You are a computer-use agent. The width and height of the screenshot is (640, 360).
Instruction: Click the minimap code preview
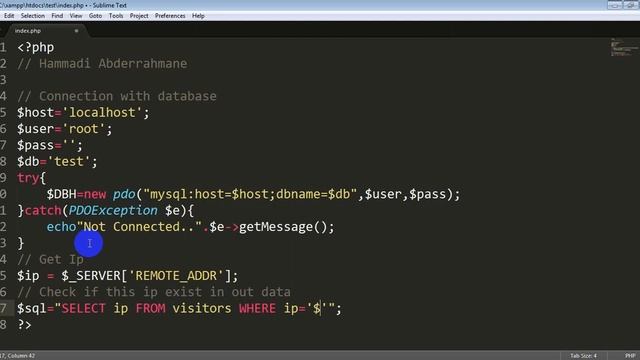623,47
